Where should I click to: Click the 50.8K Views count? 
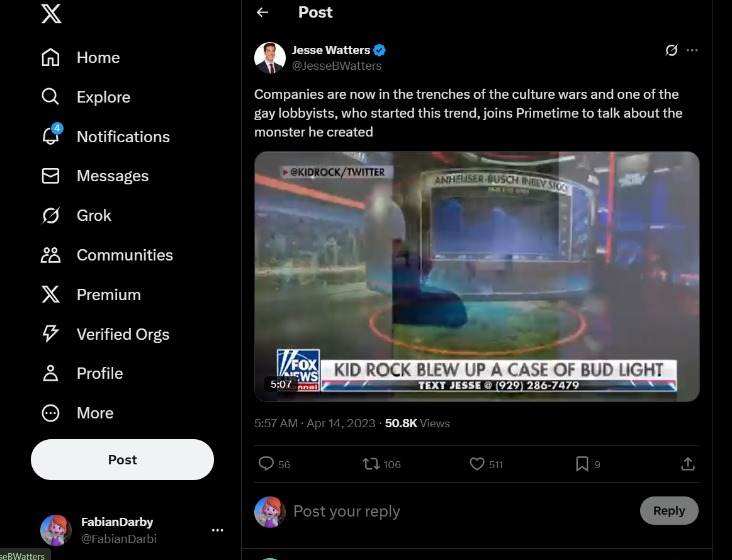point(417,423)
